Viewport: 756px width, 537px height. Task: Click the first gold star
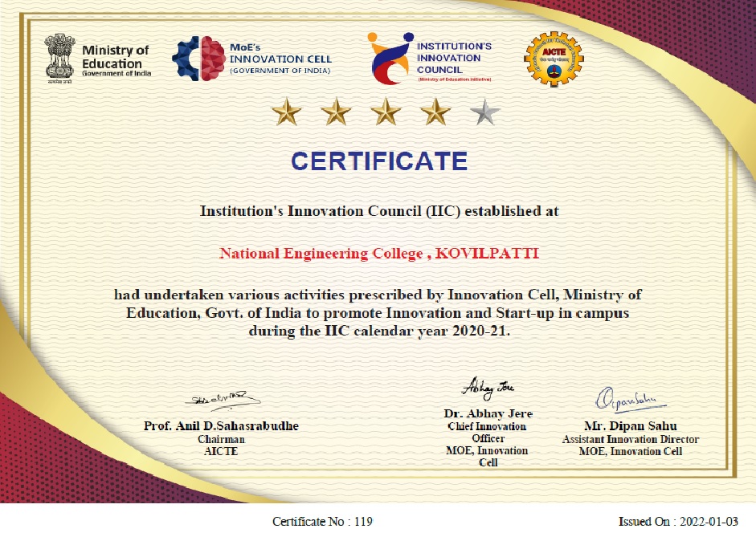[285, 113]
